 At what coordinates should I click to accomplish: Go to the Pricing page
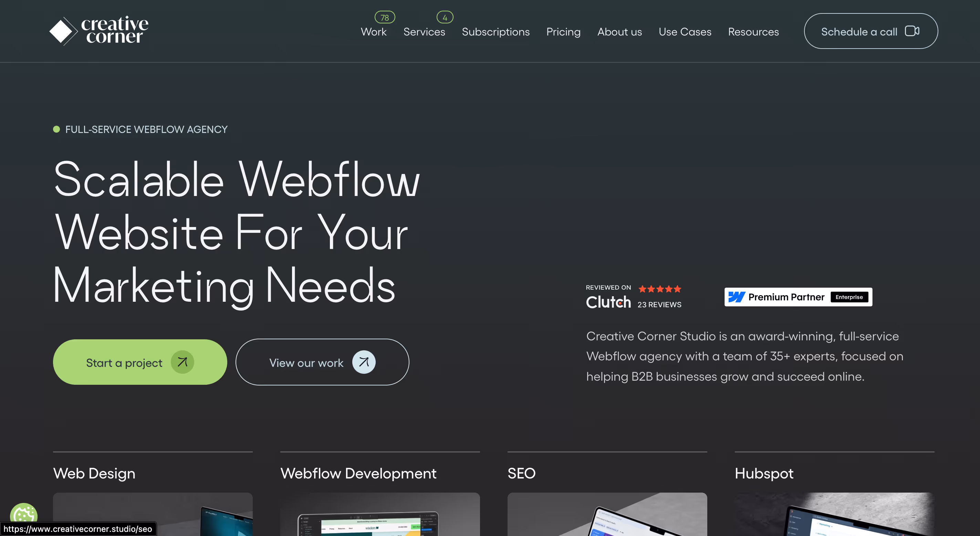click(x=563, y=32)
